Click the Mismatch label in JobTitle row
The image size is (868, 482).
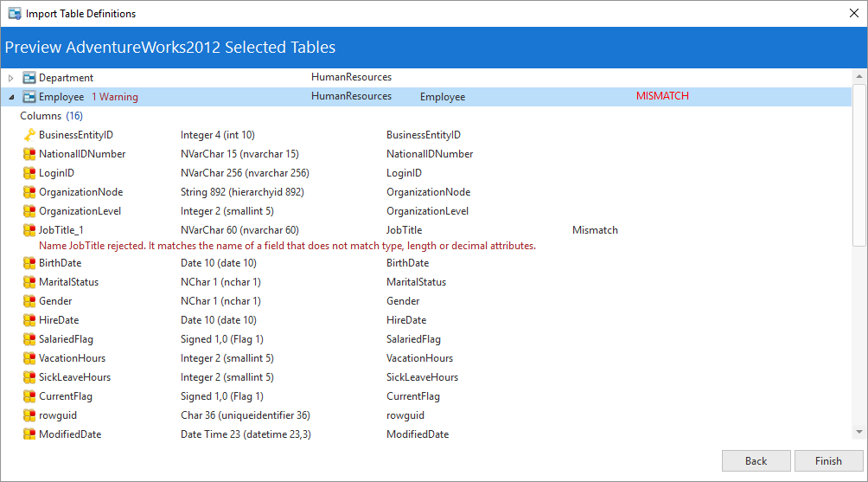tap(595, 230)
